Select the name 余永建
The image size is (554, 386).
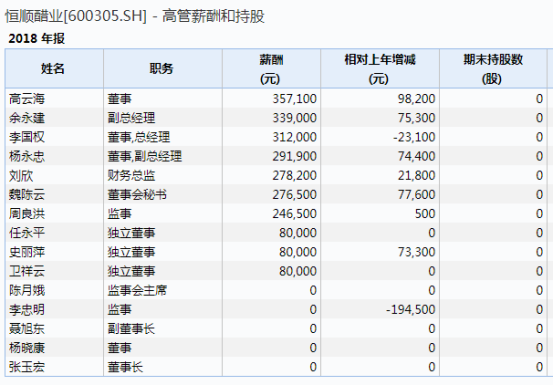[x=27, y=118]
